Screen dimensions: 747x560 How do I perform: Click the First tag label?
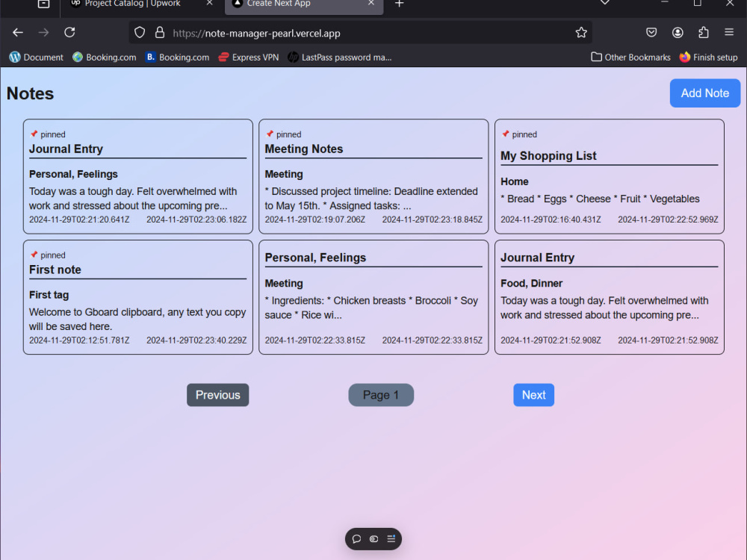49,295
